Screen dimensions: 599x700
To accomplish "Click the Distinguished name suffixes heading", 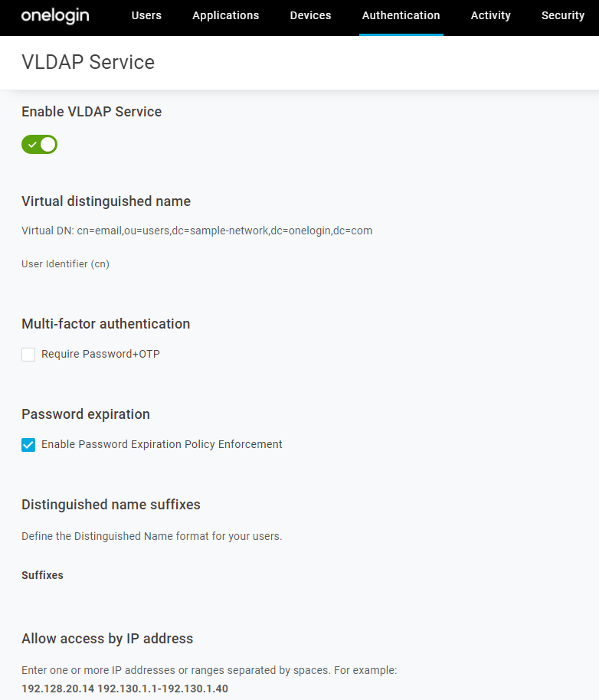I will (x=111, y=505).
